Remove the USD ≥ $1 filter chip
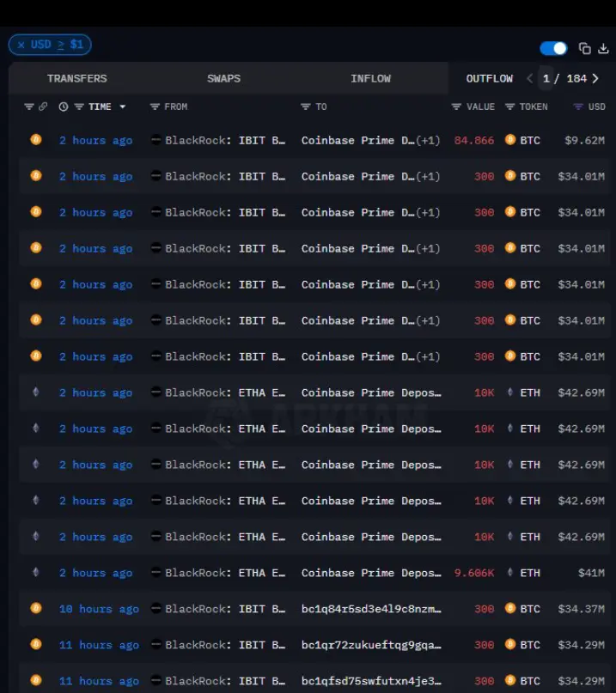 21,45
